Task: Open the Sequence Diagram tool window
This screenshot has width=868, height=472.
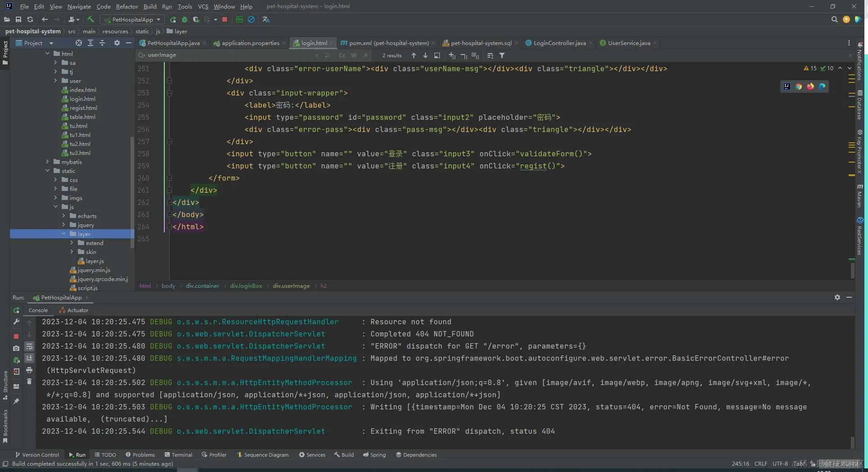Action: coord(262,455)
